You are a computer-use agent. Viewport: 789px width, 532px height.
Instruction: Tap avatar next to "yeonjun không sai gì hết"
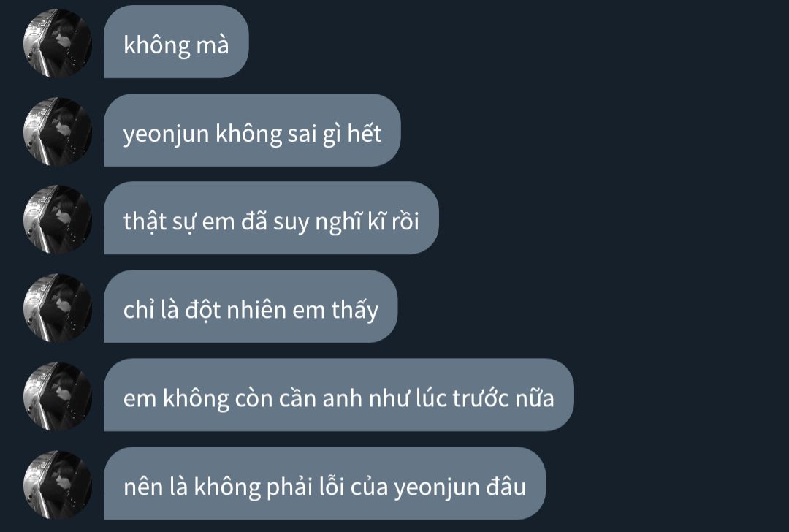58,132
